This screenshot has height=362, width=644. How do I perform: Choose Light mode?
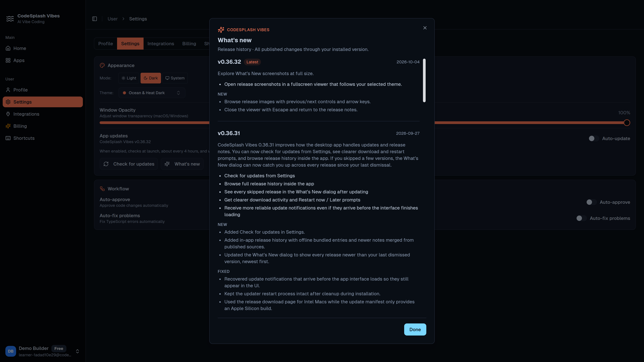coord(129,78)
